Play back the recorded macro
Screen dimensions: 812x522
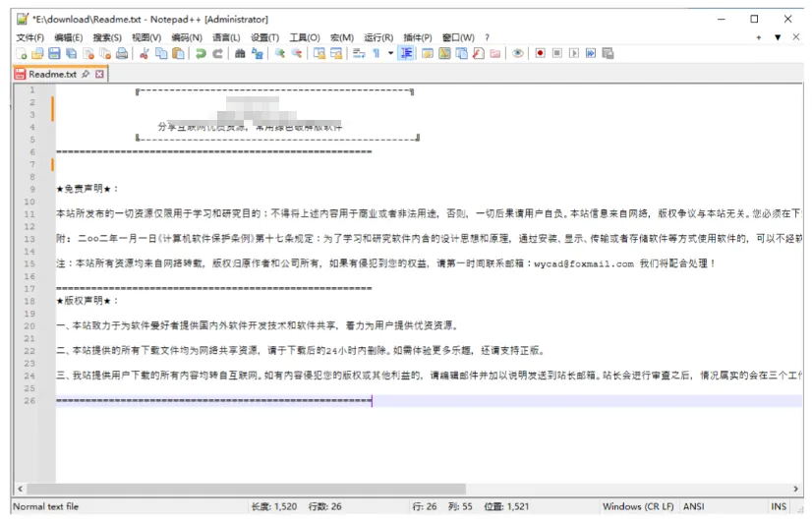(574, 53)
